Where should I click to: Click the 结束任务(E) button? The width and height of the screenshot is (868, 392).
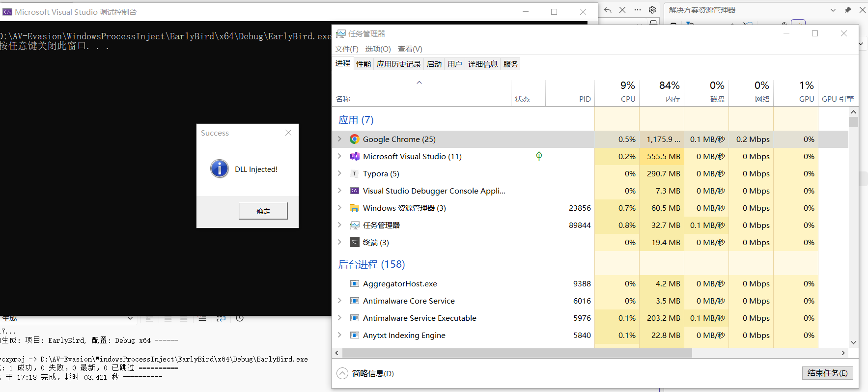tap(828, 373)
